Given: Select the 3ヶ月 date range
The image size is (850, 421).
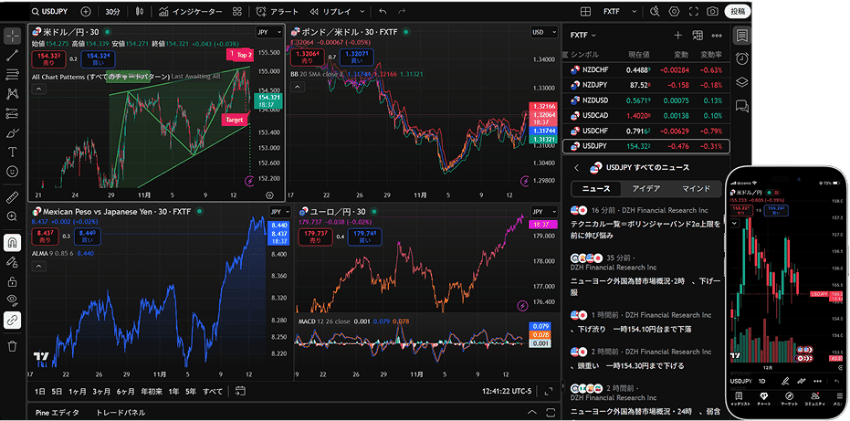Looking at the screenshot, I should coord(101,391).
